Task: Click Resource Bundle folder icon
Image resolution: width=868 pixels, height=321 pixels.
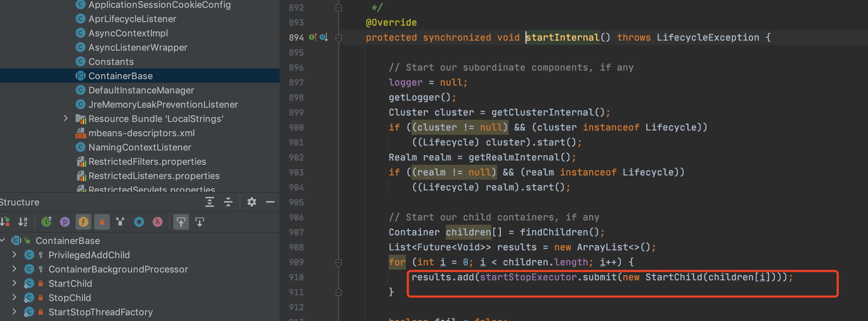Action: (x=81, y=119)
